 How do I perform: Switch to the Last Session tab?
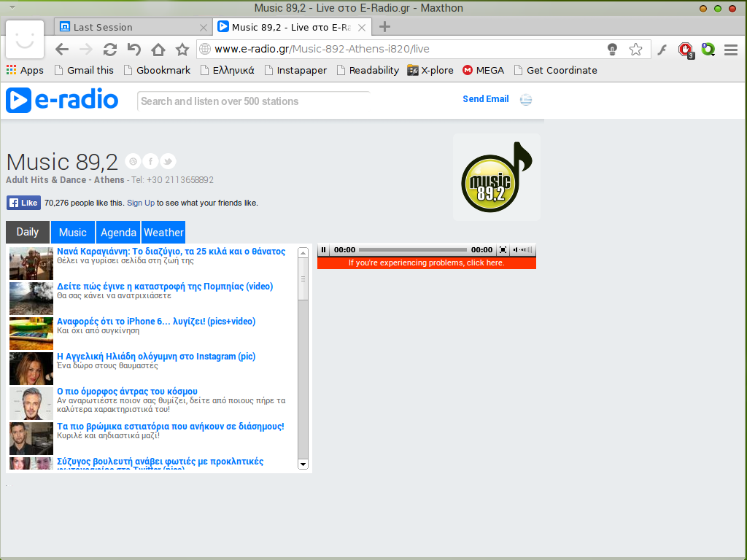click(x=134, y=27)
